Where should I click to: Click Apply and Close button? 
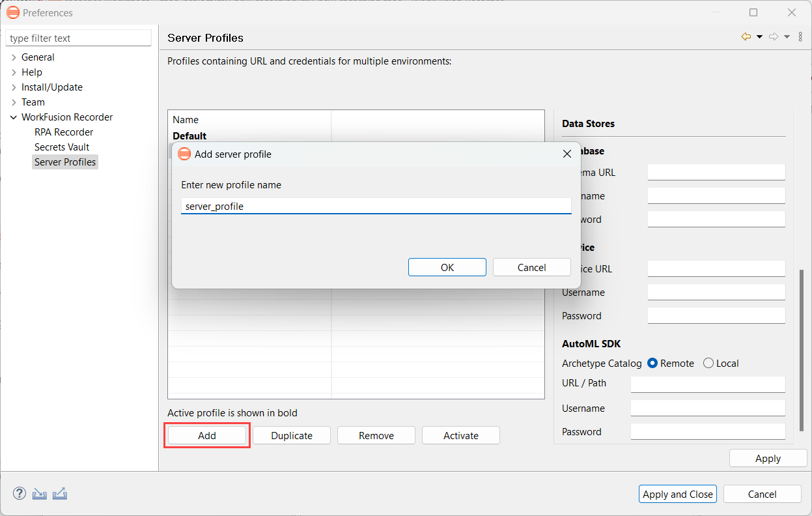(x=678, y=494)
